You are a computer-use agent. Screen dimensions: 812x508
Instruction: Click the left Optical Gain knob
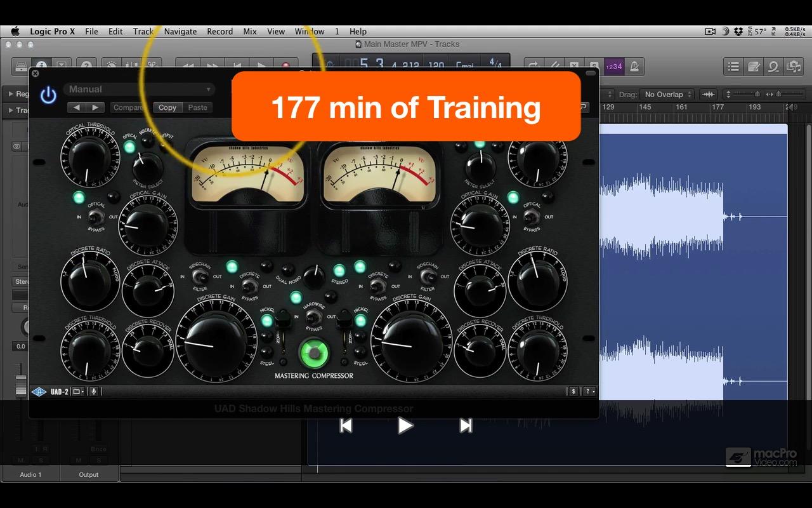[148, 225]
